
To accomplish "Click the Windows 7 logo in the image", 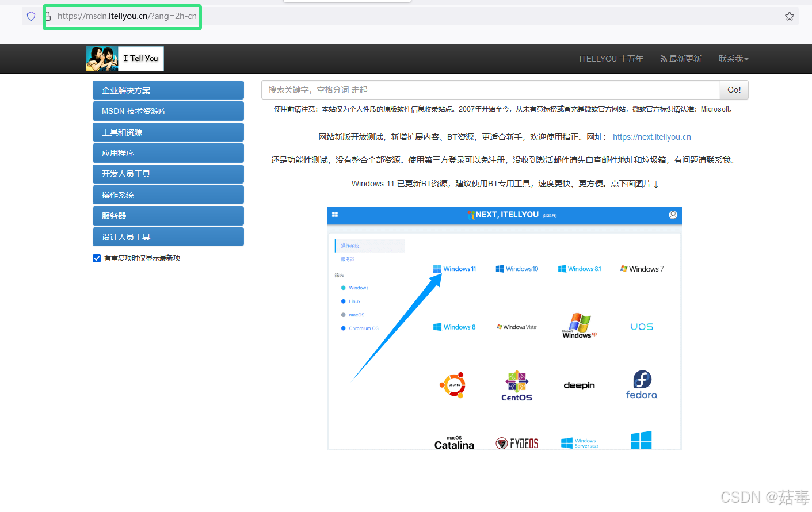I will pyautogui.click(x=642, y=269).
